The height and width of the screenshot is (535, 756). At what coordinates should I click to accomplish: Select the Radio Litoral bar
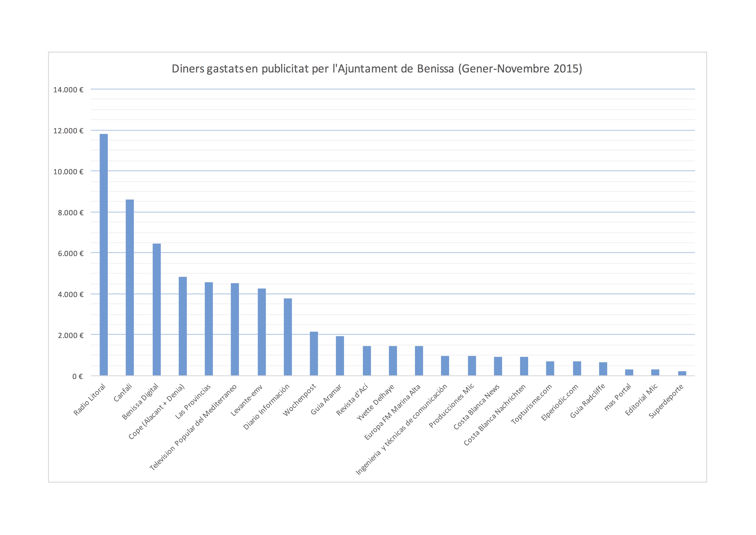104,254
